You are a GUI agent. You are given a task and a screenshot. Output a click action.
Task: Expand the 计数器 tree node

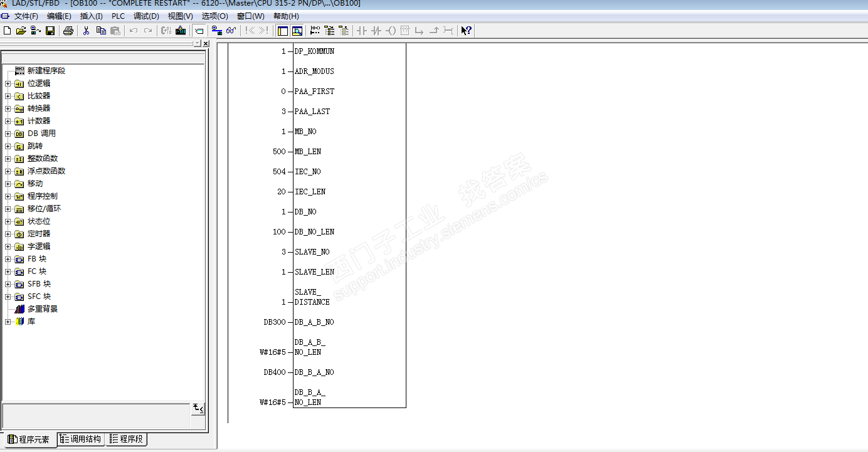8,121
